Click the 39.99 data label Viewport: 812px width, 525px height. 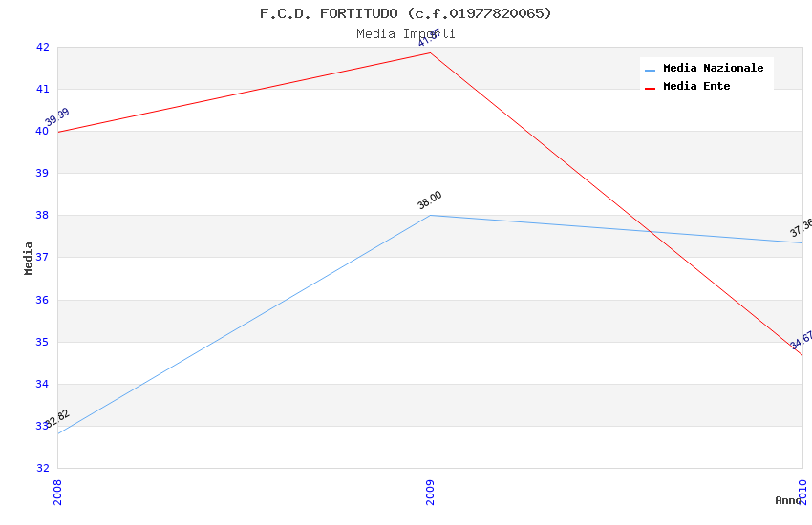click(x=57, y=117)
